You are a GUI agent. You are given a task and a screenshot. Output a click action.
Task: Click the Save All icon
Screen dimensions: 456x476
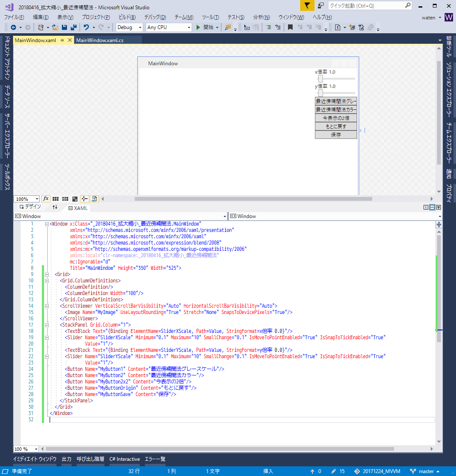(x=74, y=27)
